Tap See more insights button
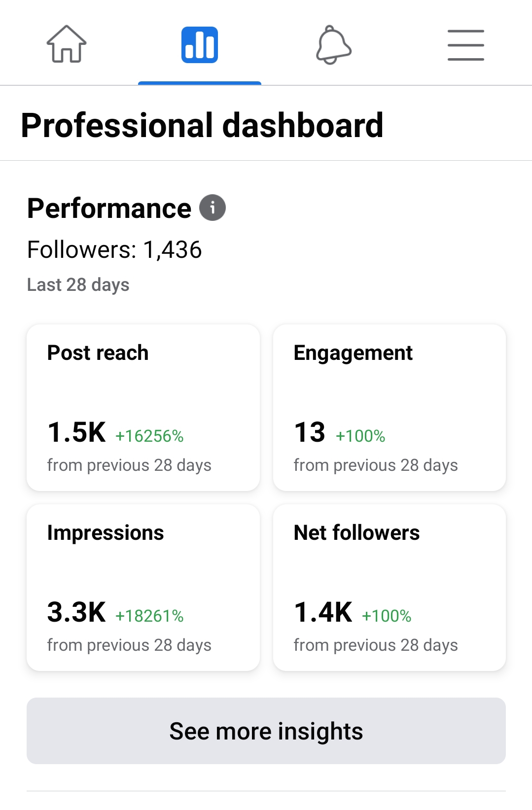 pos(266,731)
